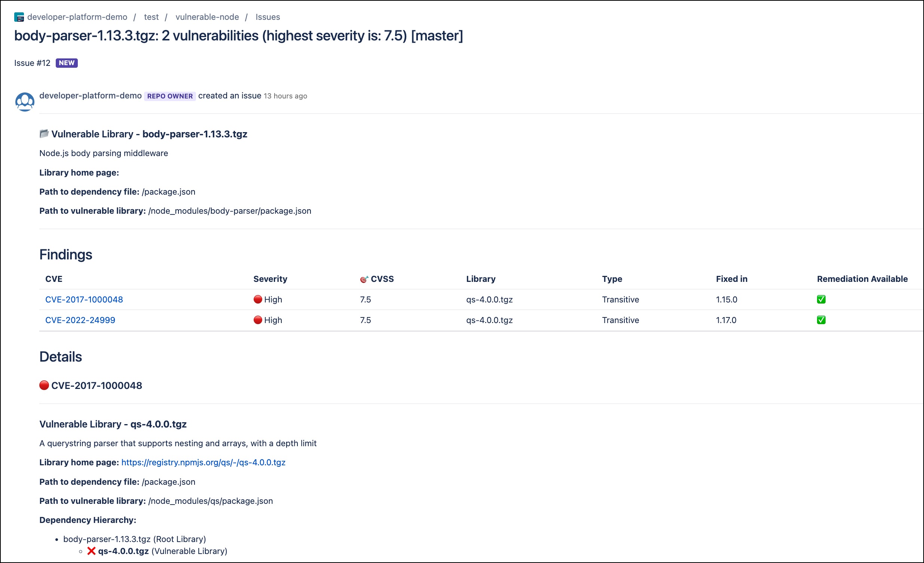
Task: Click green remediation checkmark for CVE-2022-24999
Action: click(x=821, y=320)
